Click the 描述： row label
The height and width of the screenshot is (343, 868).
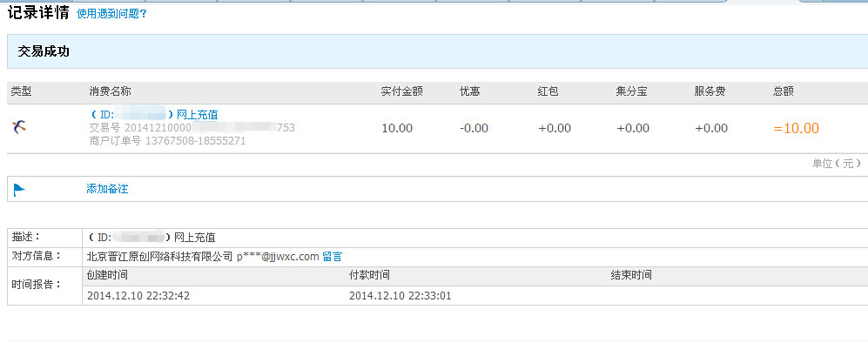27,238
